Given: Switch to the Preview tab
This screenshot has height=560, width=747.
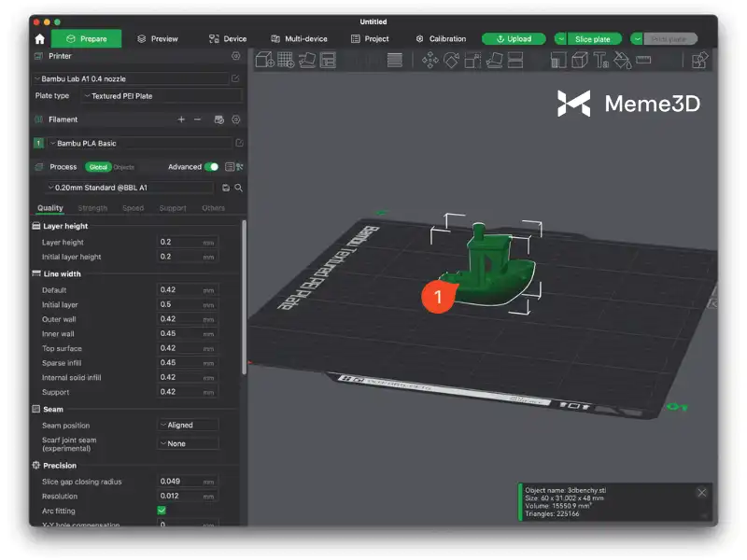Looking at the screenshot, I should (x=158, y=39).
